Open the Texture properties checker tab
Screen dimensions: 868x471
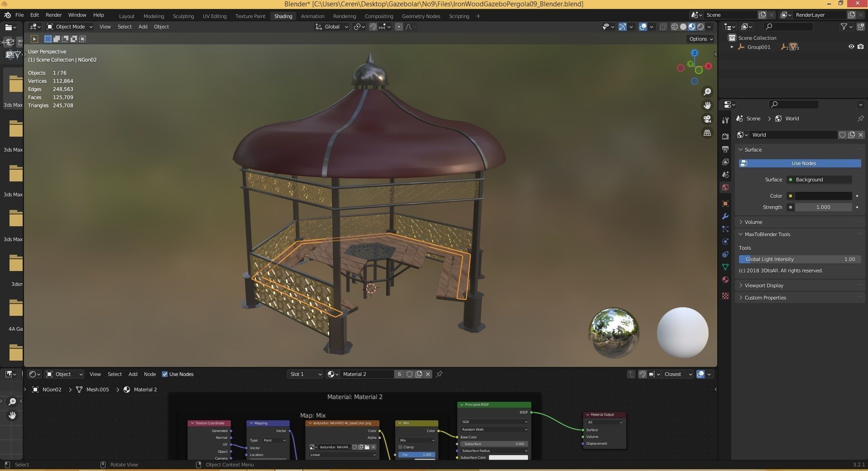pos(725,295)
